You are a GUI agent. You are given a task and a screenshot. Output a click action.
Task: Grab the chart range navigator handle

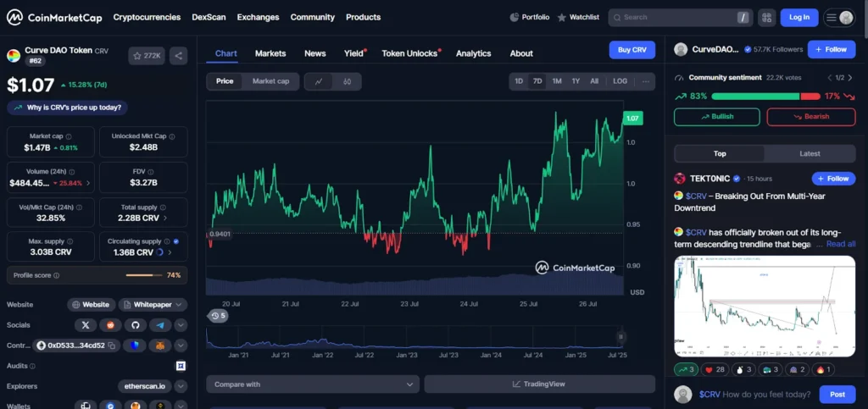[621, 336]
